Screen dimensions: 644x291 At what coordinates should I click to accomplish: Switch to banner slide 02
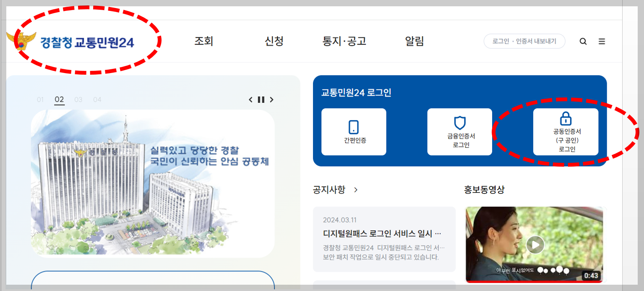[x=59, y=100]
